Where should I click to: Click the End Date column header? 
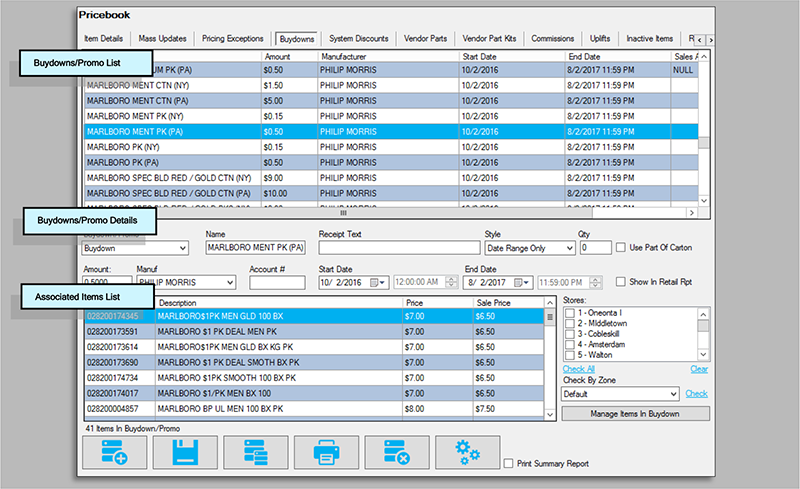click(x=618, y=57)
